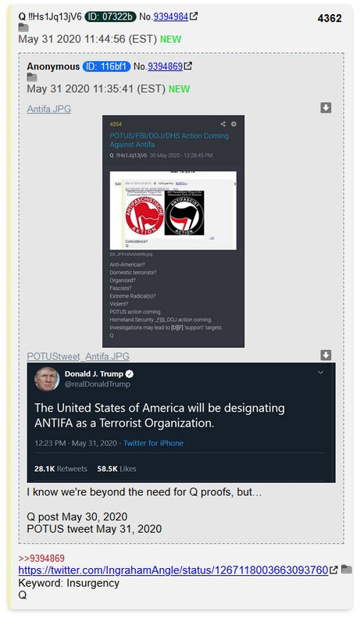Click the folder icon under Q's tripcode
The image size is (364, 625).
coord(23,28)
